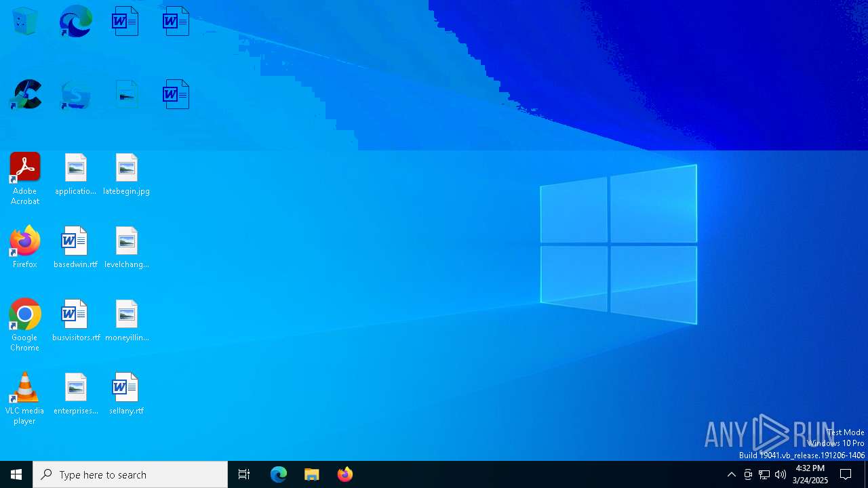868x488 pixels.
Task: Select the latebegin.jpg image file
Action: [x=126, y=174]
